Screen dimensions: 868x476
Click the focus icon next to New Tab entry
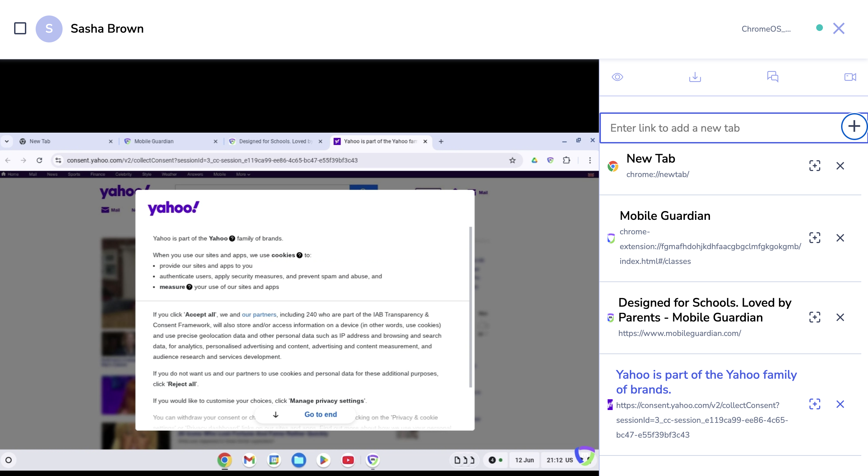tap(815, 166)
